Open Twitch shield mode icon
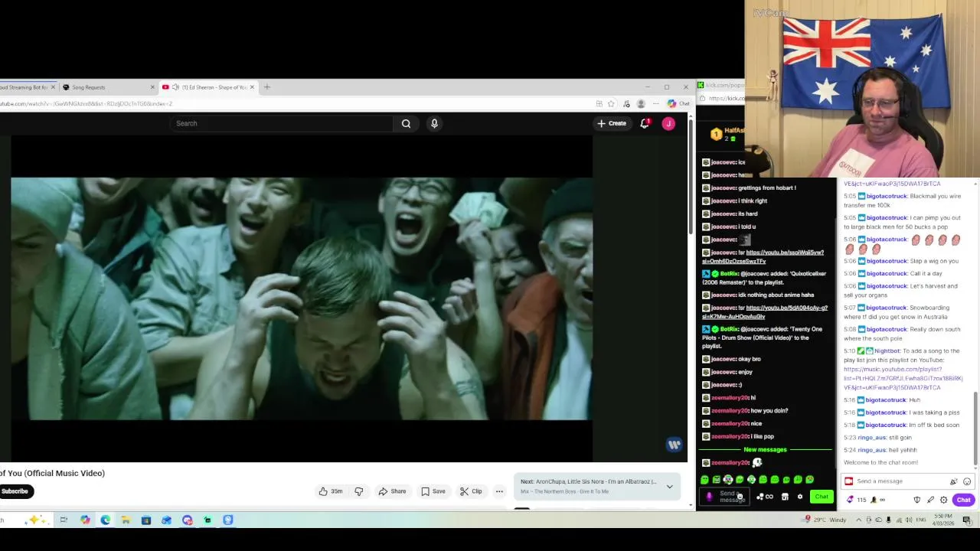This screenshot has width=980, height=551. (917, 500)
